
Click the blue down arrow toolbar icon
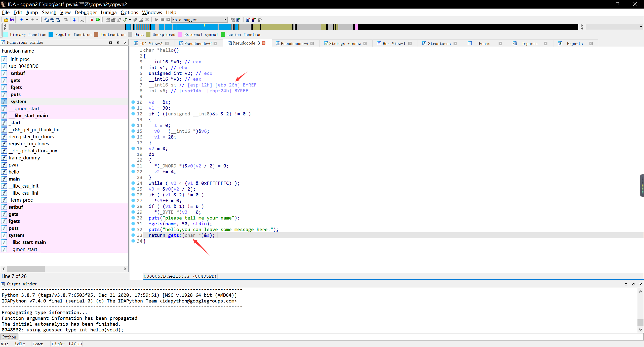click(x=74, y=20)
